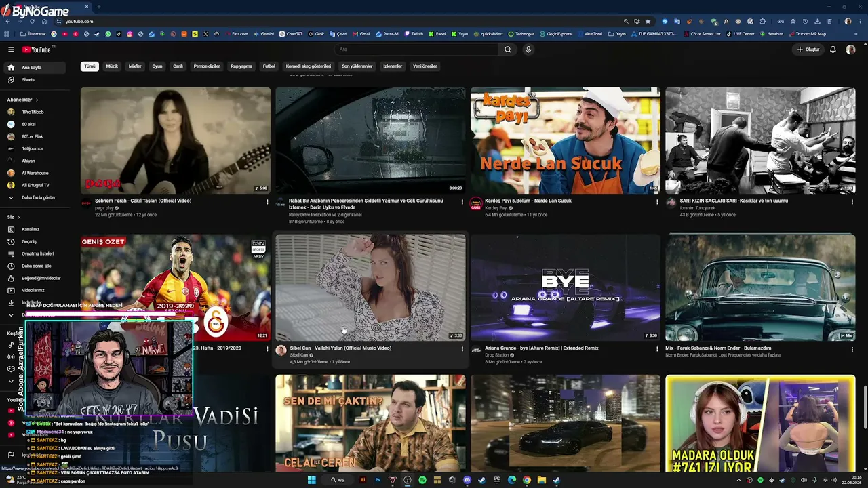Screen dimensions: 868x488
Task: Open the Şebnem Ferah video thumbnail
Action: 176,140
